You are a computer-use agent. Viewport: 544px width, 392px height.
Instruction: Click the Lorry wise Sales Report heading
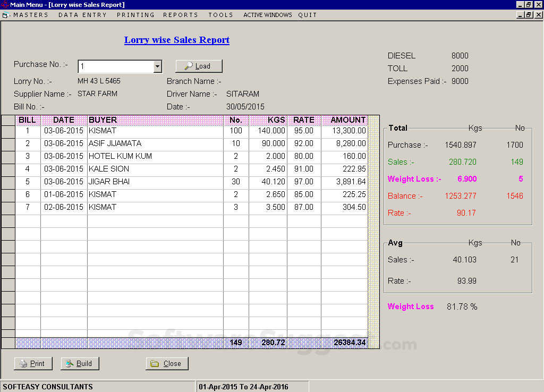[177, 40]
